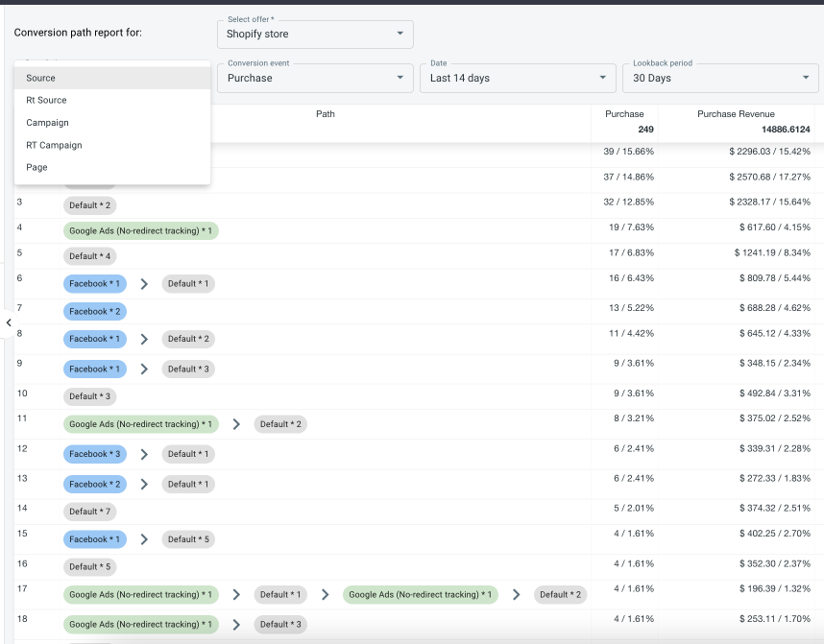
Task: Choose Rt Source option
Action: pyautogui.click(x=112, y=100)
